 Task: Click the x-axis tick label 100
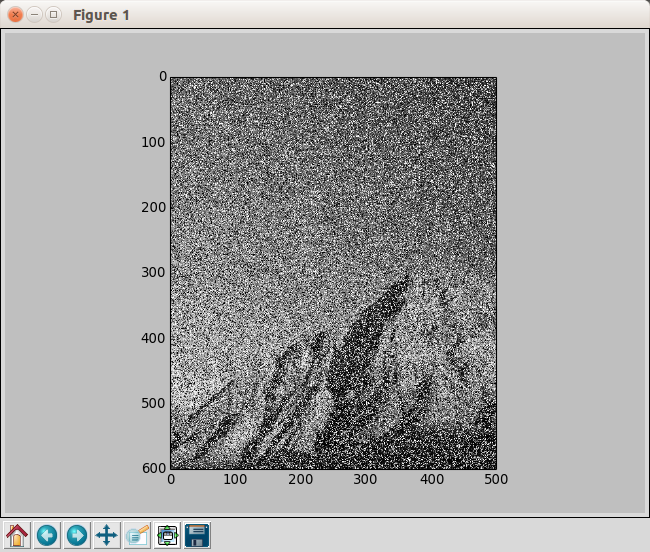tap(235, 480)
